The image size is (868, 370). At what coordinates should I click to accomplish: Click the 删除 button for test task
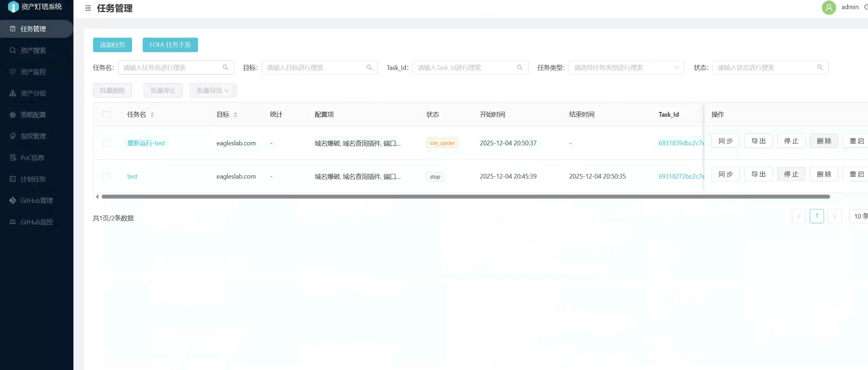(x=824, y=174)
